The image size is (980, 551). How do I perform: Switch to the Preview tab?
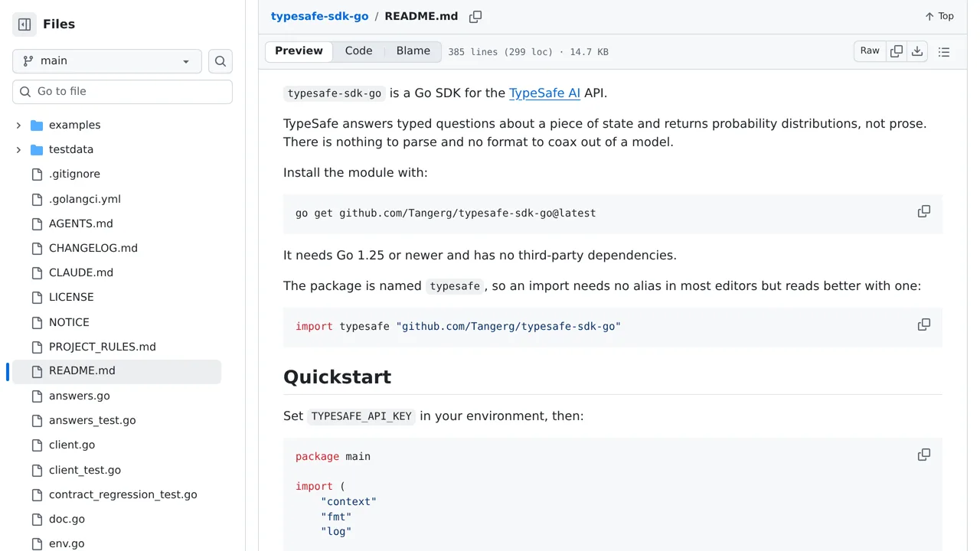pyautogui.click(x=299, y=51)
